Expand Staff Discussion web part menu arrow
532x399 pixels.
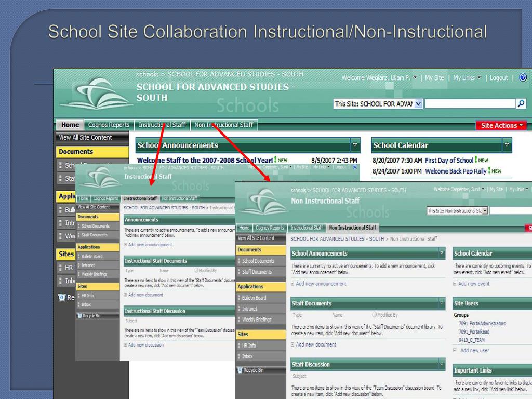click(442, 364)
